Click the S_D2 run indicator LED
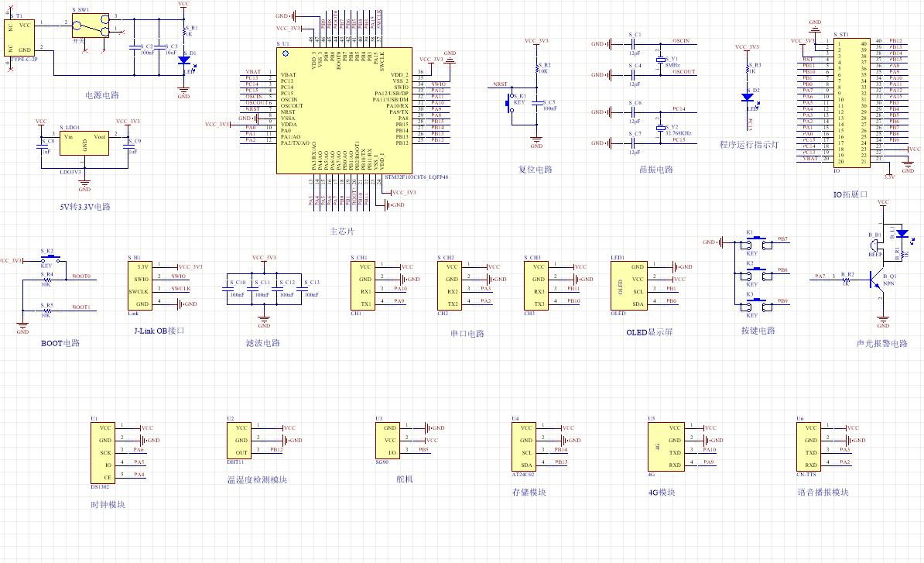The image size is (924, 563). click(748, 98)
